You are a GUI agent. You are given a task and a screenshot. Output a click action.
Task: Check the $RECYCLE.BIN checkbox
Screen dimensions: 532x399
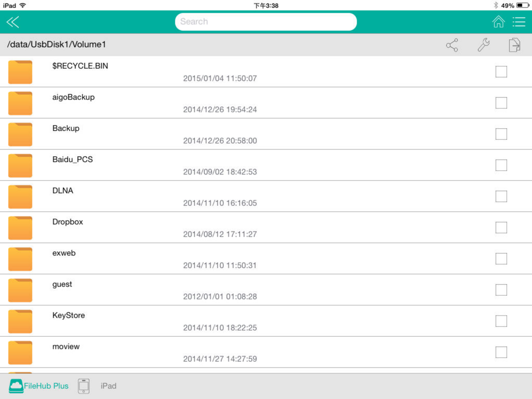click(501, 72)
